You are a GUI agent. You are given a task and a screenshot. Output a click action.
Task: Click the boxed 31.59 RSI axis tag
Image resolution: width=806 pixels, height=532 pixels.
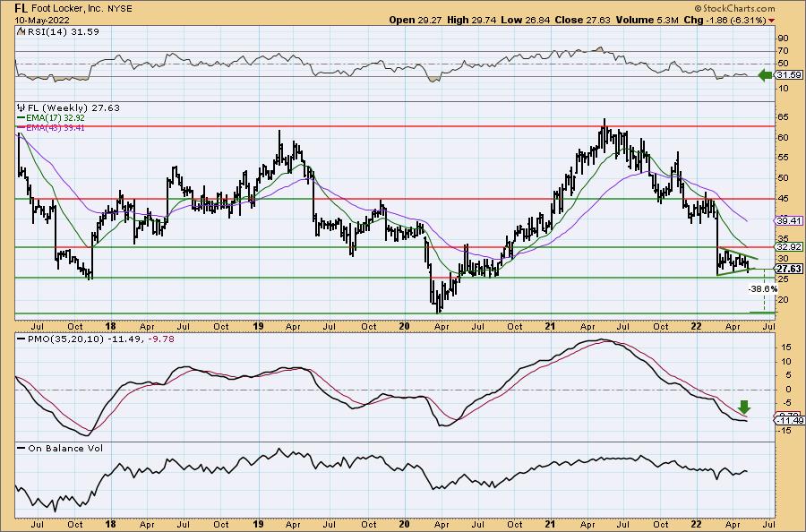[788, 75]
